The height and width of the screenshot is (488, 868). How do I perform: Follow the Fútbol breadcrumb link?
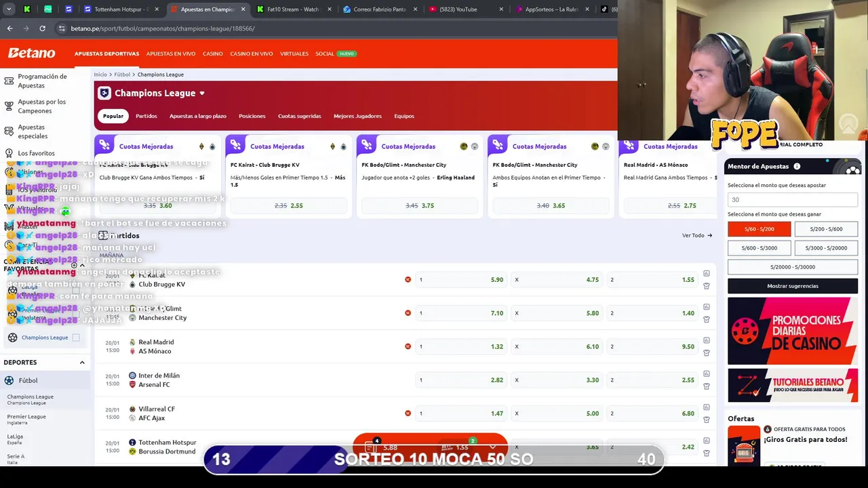[122, 75]
